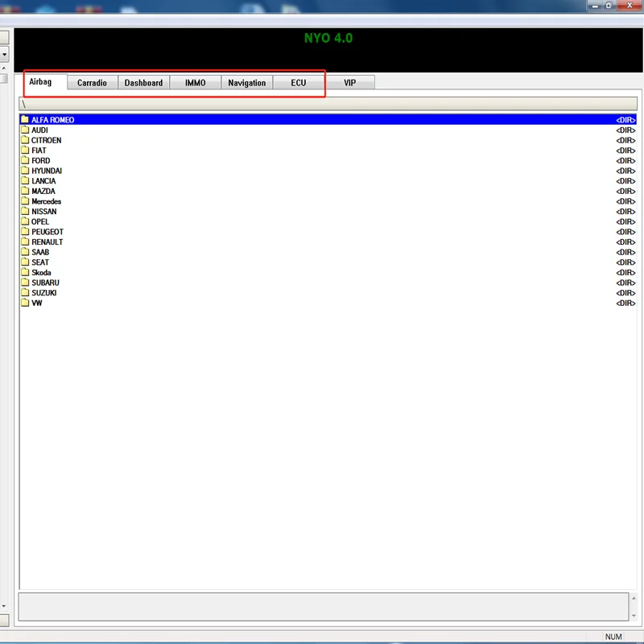Open the ECU tab

click(x=299, y=83)
